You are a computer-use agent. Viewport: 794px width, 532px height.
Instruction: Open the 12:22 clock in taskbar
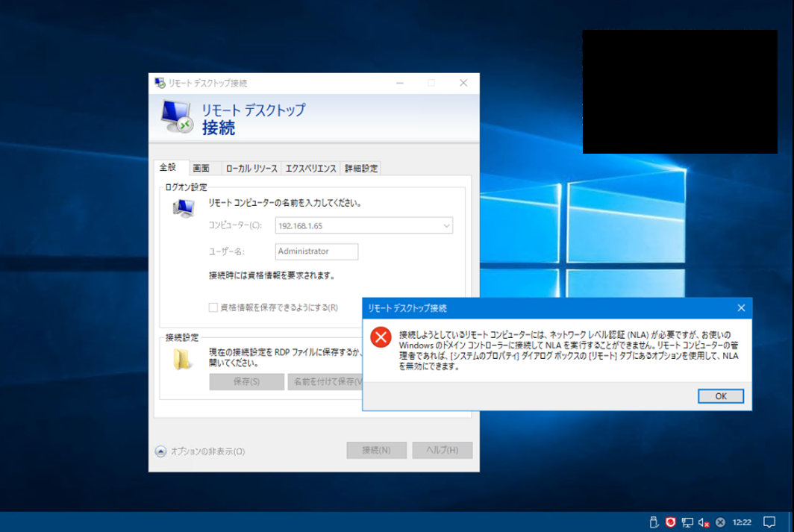pyautogui.click(x=742, y=522)
